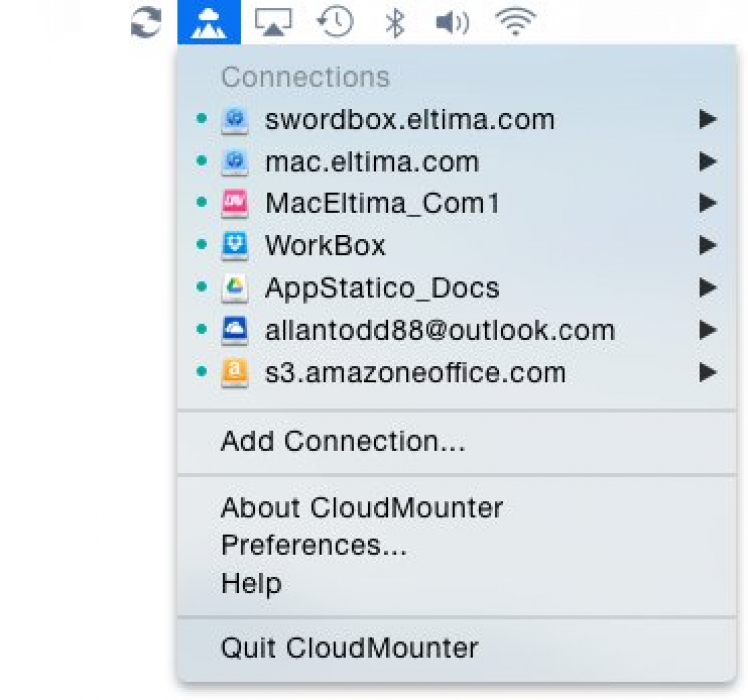The height and width of the screenshot is (700, 748).
Task: Select the s3.amazoneoffice.com connection
Action: pyautogui.click(x=457, y=372)
